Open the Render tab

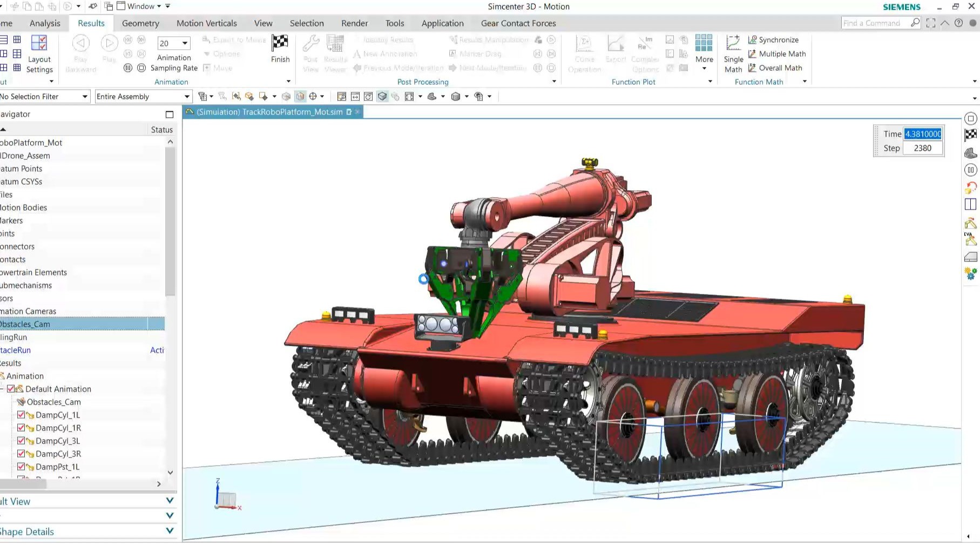click(x=355, y=23)
